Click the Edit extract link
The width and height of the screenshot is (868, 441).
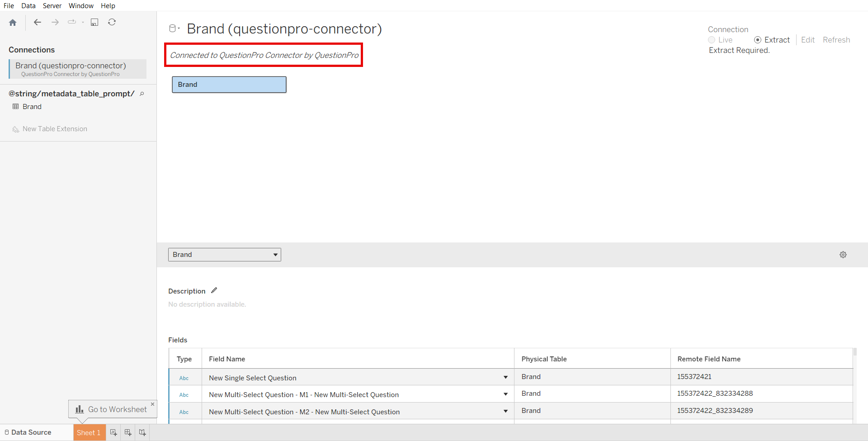click(808, 40)
